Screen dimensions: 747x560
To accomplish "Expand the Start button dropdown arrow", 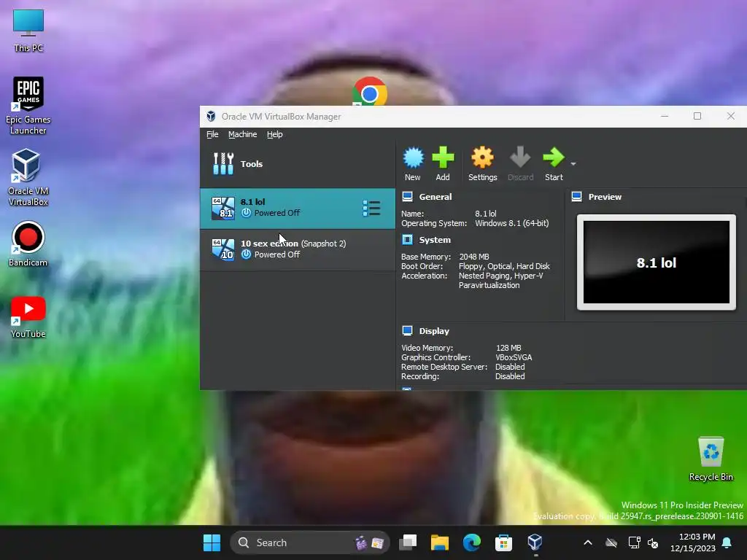I will (573, 164).
